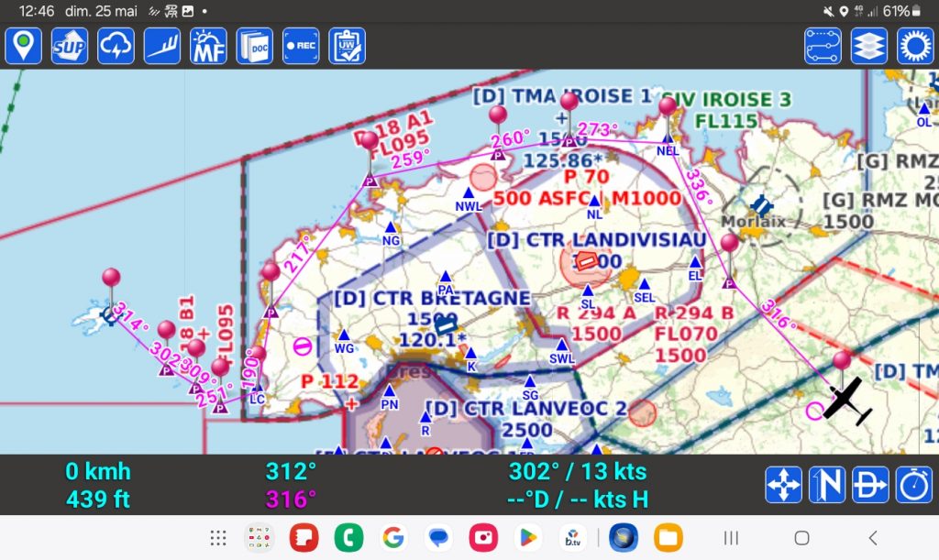Viewport: 939px width, 560px height.
Task: Open the UW checklist clipboard icon
Action: coord(348,46)
